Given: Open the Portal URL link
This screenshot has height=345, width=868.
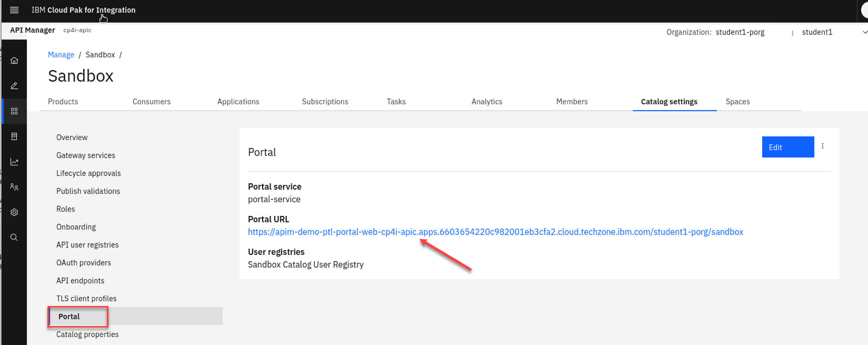Looking at the screenshot, I should (x=495, y=232).
